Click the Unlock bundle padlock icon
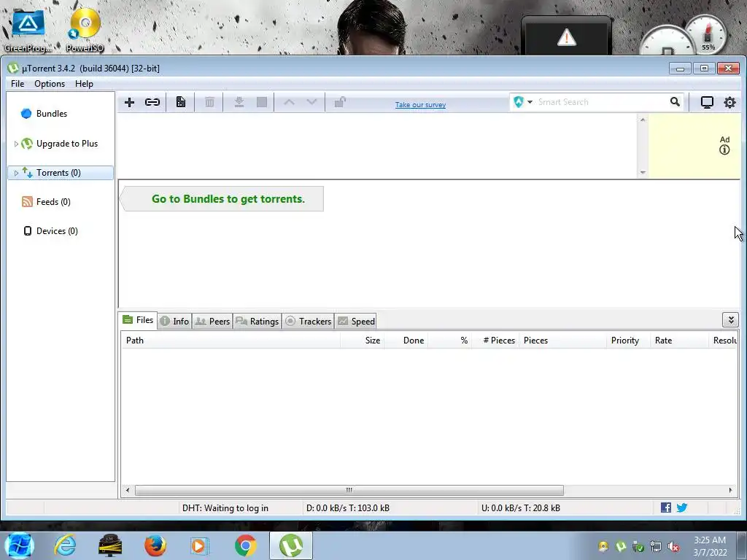The width and height of the screenshot is (747, 560). [340, 102]
